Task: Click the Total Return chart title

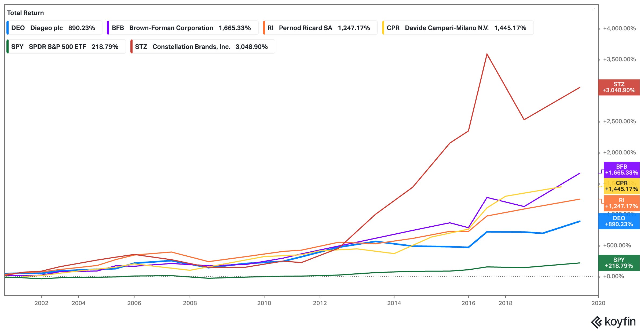Action: tap(25, 13)
